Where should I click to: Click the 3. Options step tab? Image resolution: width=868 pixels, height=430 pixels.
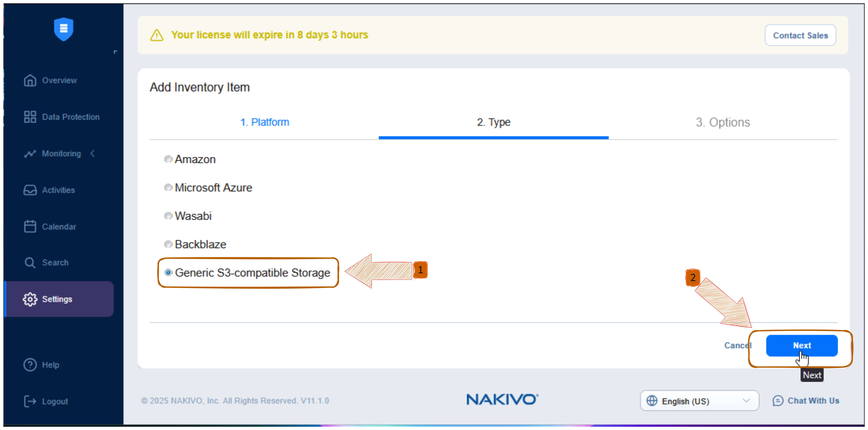tap(723, 122)
